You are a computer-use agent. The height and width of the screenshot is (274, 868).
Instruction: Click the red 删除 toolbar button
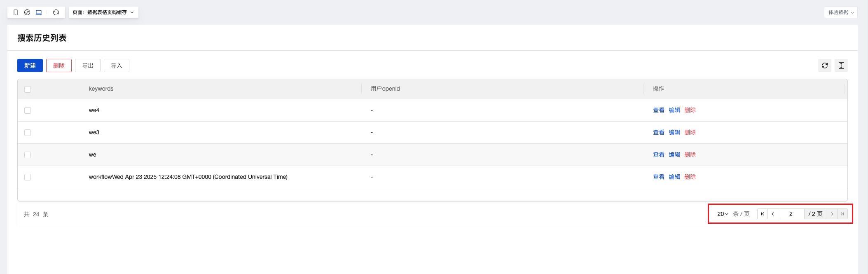[59, 66]
